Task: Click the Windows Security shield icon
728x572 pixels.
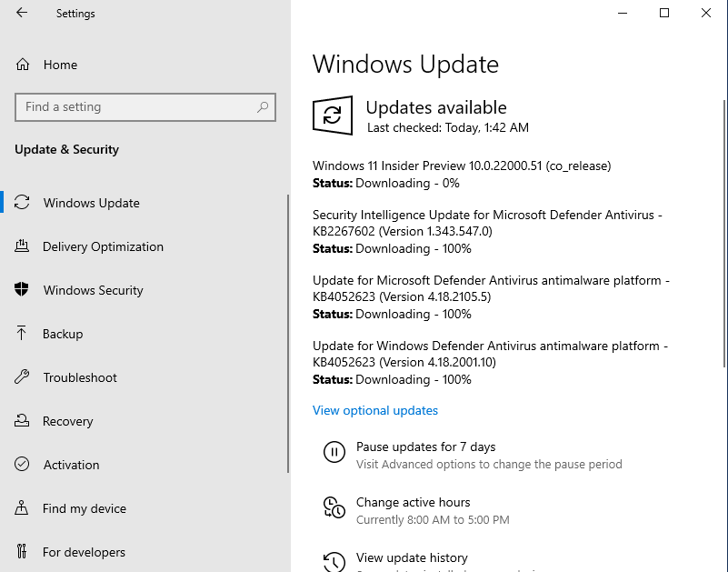Action: point(22,289)
